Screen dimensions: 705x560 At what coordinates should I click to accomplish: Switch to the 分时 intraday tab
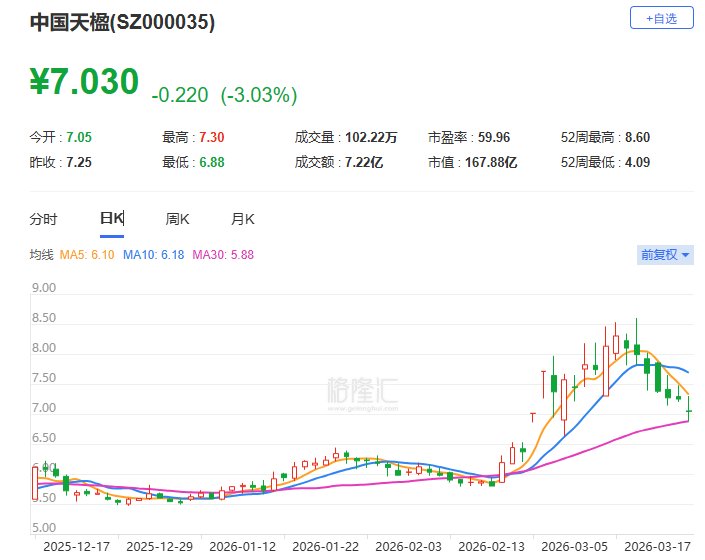[43, 219]
